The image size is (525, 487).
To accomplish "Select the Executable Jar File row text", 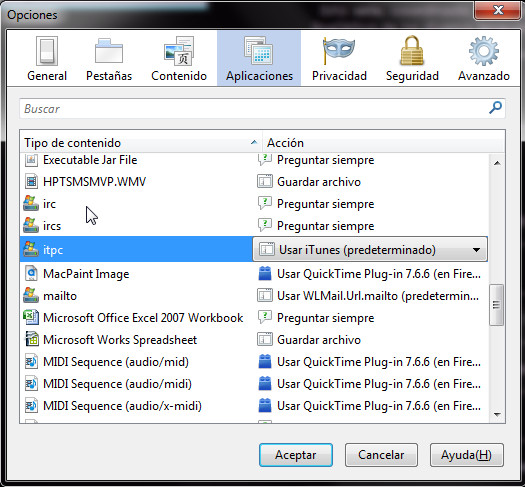I will (90, 160).
